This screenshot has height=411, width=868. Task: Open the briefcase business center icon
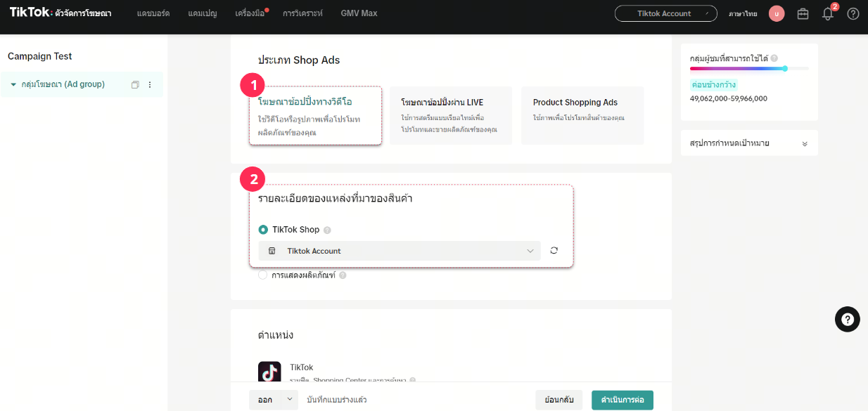(803, 13)
